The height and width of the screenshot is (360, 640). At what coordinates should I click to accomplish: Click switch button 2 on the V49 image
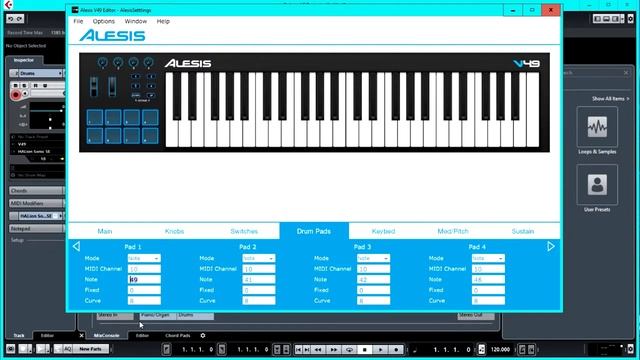pyautogui.click(x=151, y=76)
